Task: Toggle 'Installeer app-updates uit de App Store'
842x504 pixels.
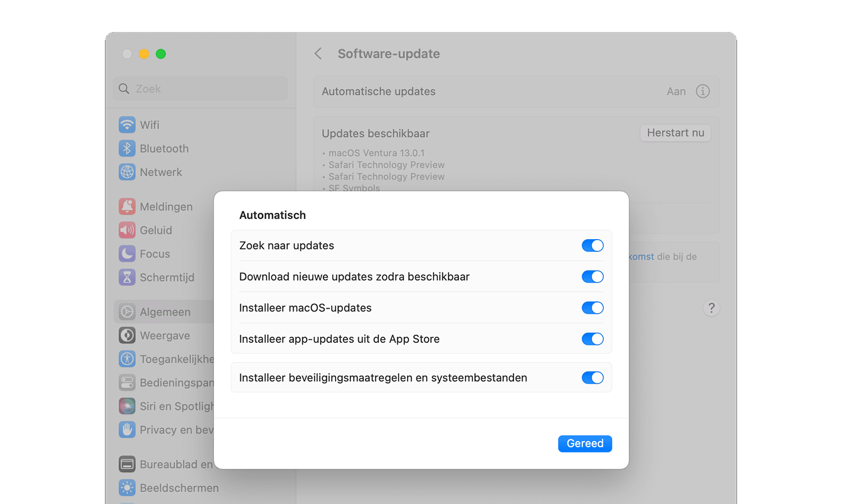Action: click(592, 339)
